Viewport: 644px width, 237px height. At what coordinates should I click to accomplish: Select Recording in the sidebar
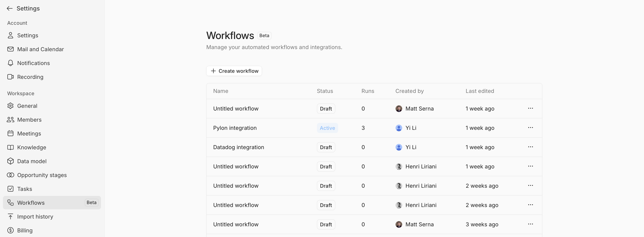(x=52, y=77)
